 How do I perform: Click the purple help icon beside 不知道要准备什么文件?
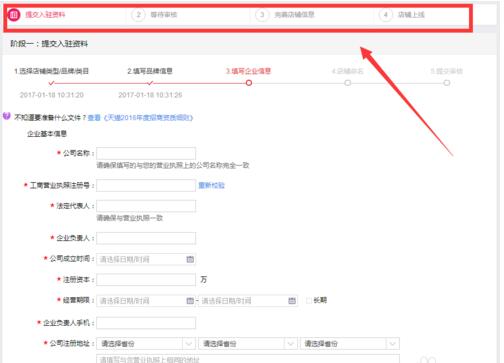pyautogui.click(x=7, y=116)
